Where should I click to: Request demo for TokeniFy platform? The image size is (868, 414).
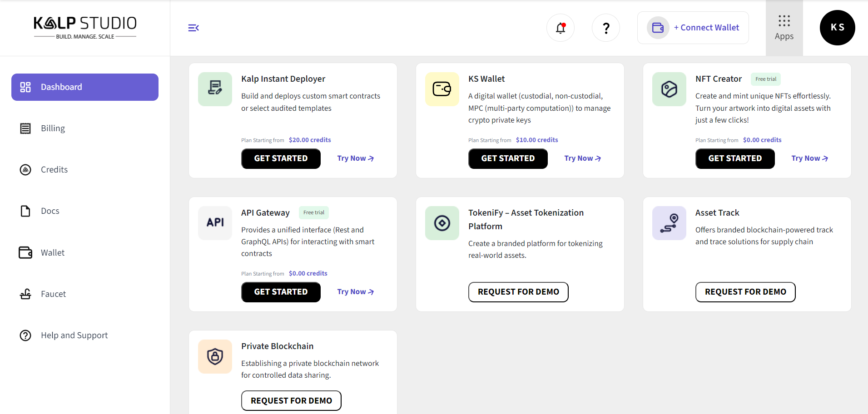click(518, 292)
